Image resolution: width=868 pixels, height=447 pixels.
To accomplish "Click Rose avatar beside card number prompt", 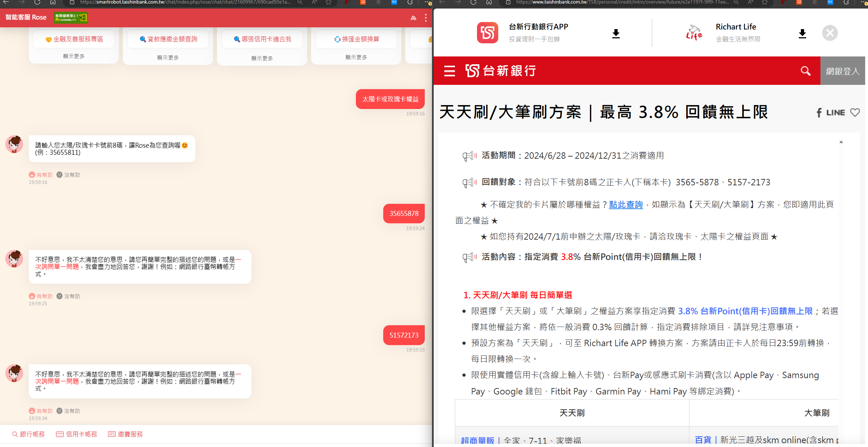I will click(x=14, y=144).
